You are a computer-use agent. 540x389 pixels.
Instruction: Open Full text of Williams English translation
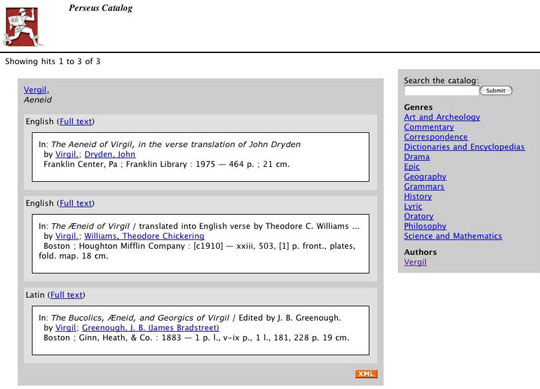coord(76,203)
